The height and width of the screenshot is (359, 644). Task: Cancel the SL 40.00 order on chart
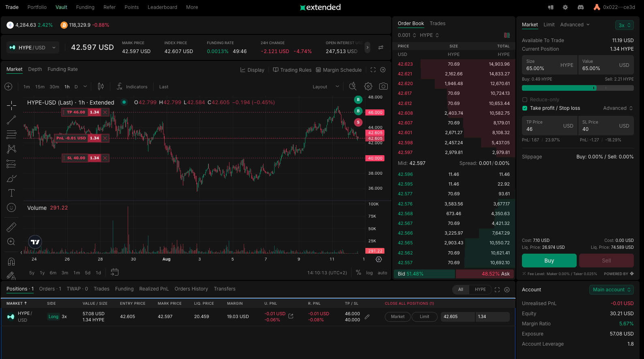click(105, 158)
